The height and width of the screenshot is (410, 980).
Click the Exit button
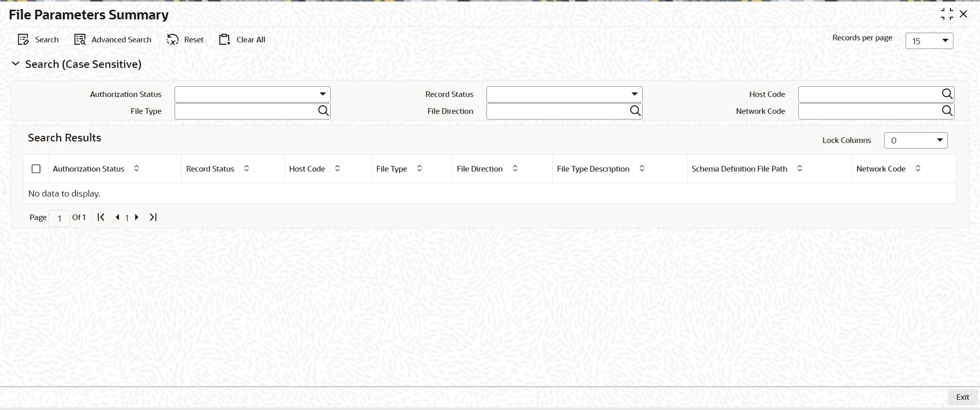tap(963, 397)
